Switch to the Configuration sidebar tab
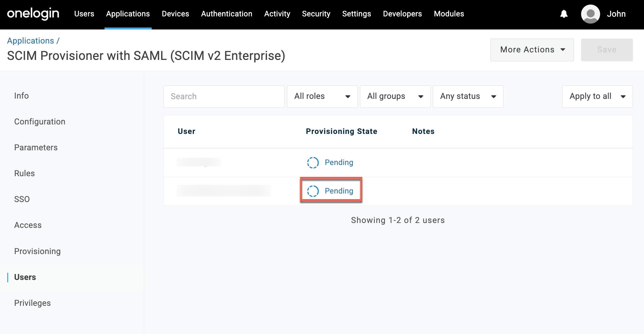 pos(40,121)
